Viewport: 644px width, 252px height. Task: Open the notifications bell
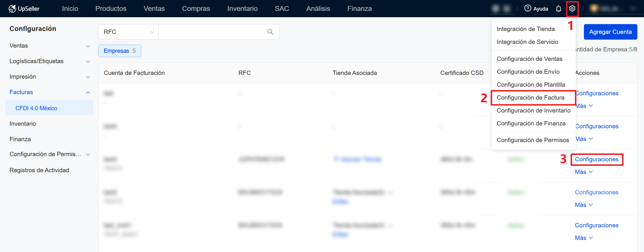click(x=558, y=9)
